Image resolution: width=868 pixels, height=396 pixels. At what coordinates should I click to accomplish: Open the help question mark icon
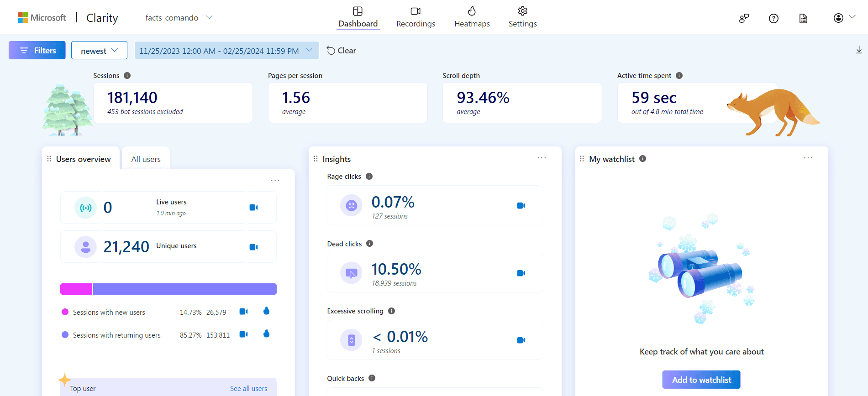[x=773, y=18]
